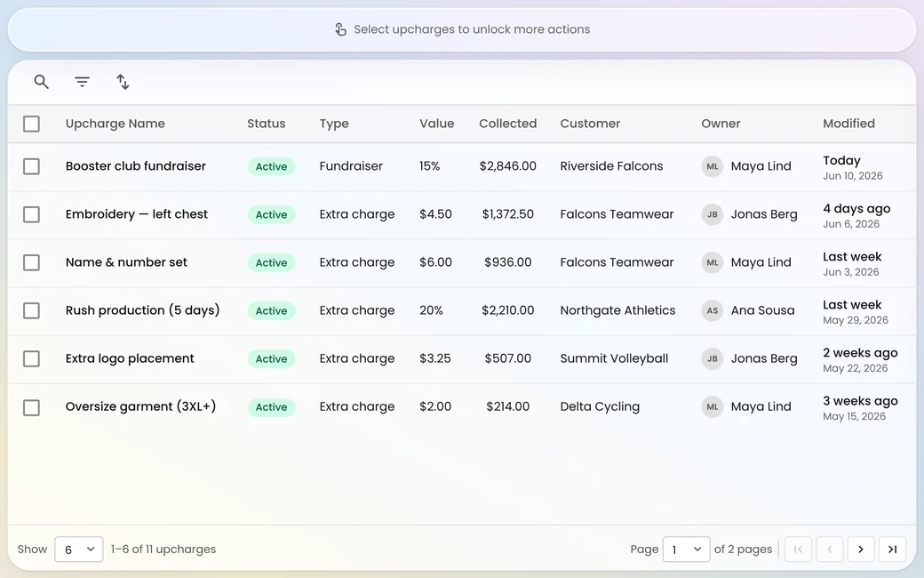This screenshot has height=578, width=924.
Task: Click the Value column header
Action: click(436, 124)
